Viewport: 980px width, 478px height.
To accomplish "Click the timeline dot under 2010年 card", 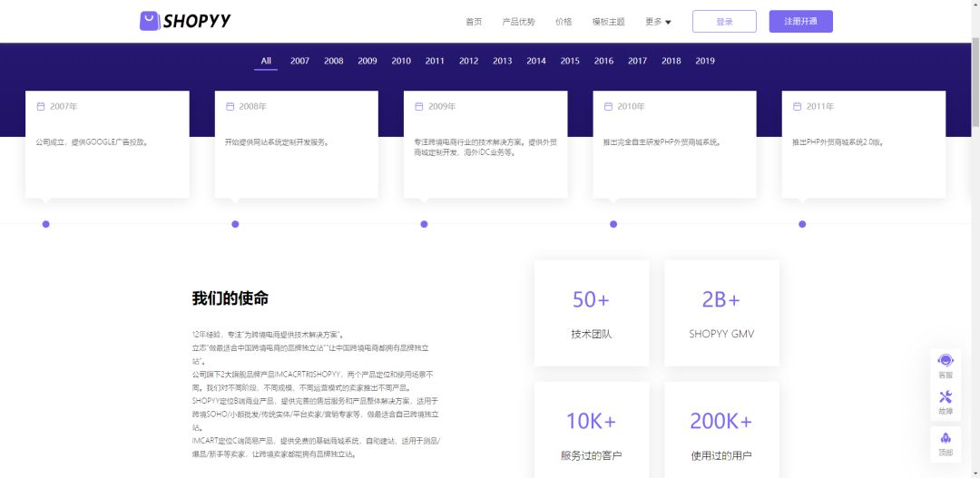I will pyautogui.click(x=613, y=224).
